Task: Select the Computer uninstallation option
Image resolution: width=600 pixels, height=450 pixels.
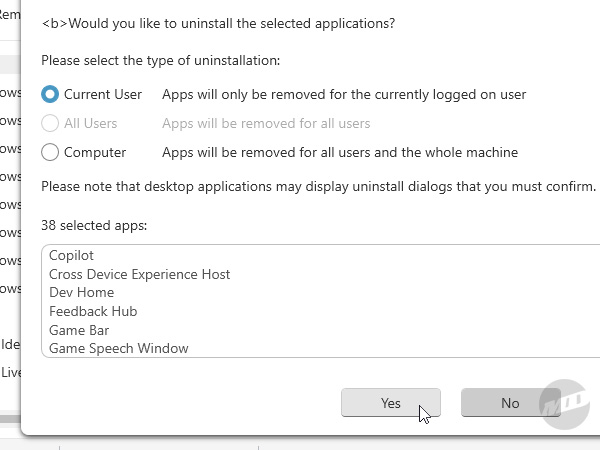Action: coord(50,152)
